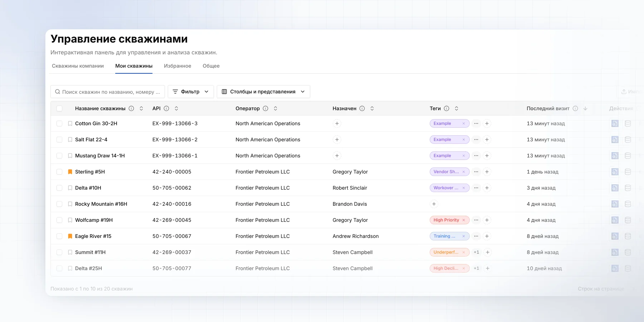Click assignee Brandon Davis cell
Image resolution: width=644 pixels, height=322 pixels.
(350, 204)
